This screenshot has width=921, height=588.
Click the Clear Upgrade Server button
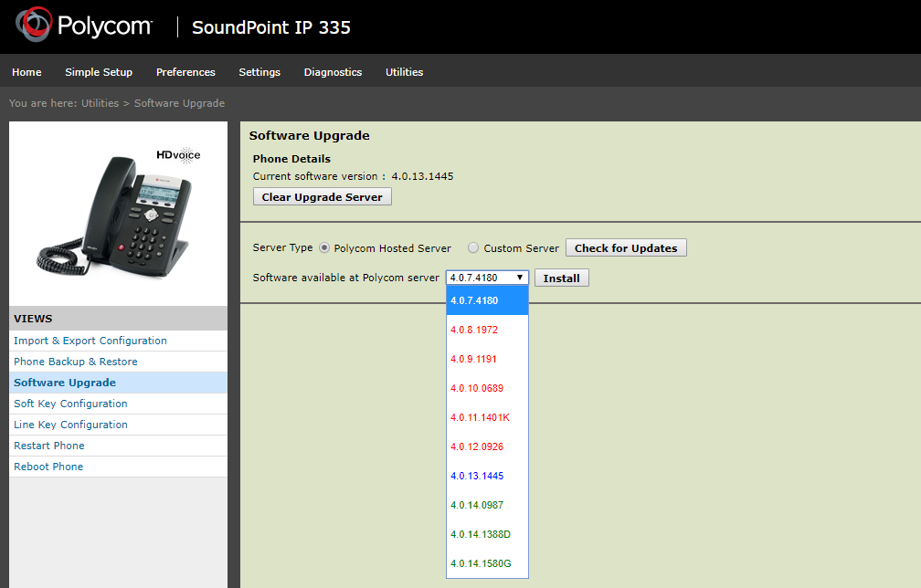322,197
